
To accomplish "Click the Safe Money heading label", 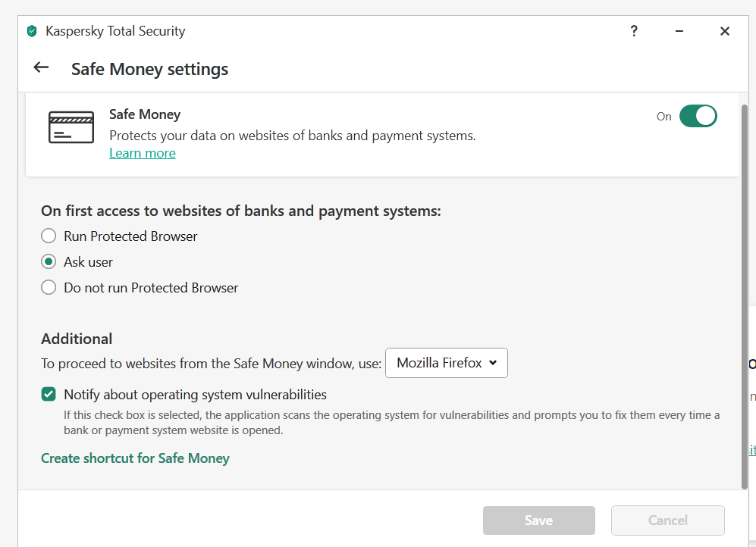I will 145,114.
